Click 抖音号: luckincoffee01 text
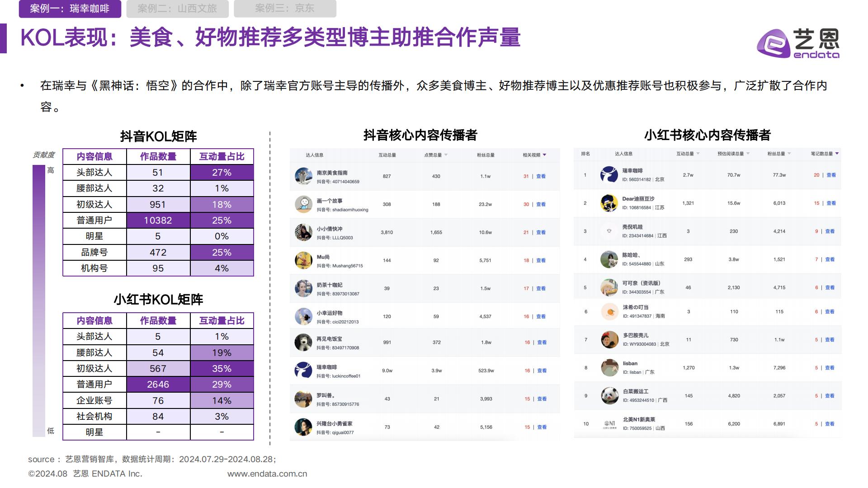Viewport: 868px width, 488px height. [338, 376]
